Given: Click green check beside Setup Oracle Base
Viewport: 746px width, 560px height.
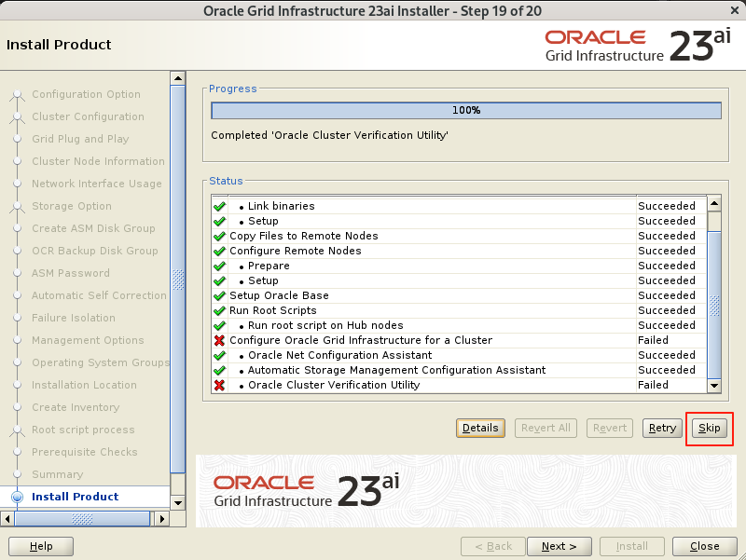Looking at the screenshot, I should coord(219,295).
